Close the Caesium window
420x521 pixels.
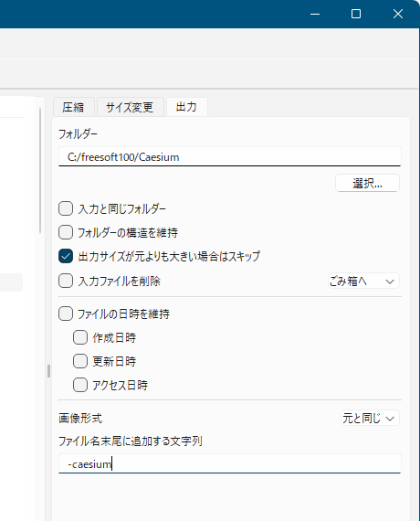398,14
